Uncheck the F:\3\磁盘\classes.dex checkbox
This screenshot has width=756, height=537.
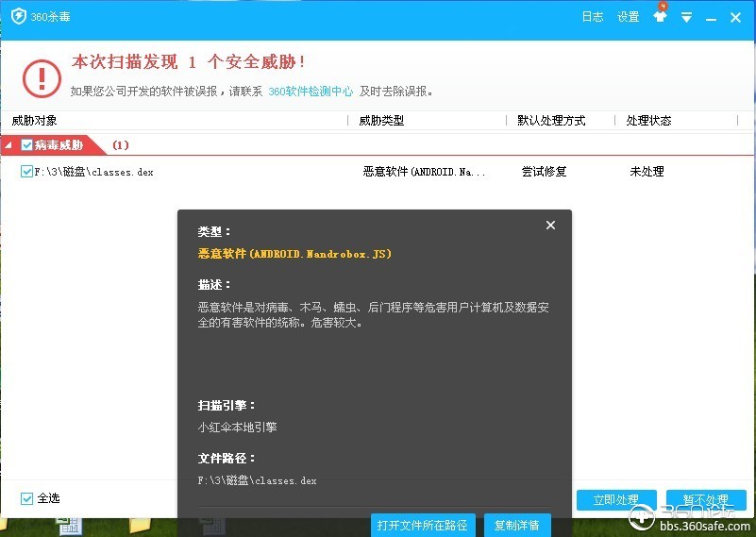(x=26, y=171)
